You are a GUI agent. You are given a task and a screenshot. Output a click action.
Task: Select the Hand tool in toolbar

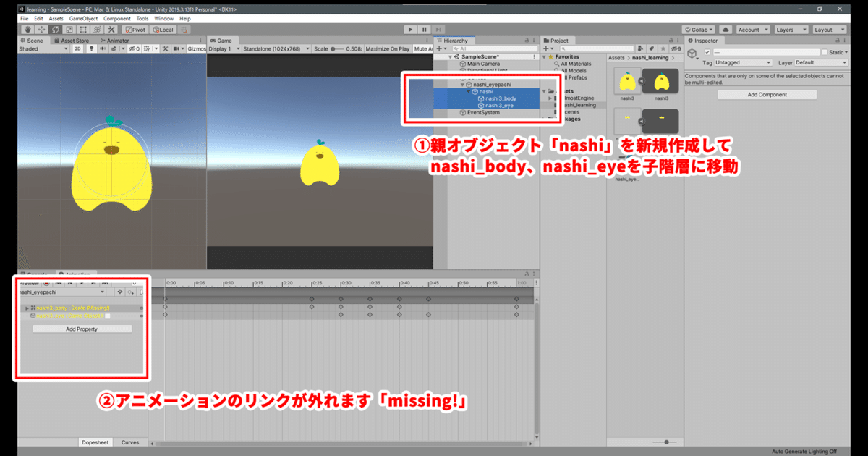point(27,30)
